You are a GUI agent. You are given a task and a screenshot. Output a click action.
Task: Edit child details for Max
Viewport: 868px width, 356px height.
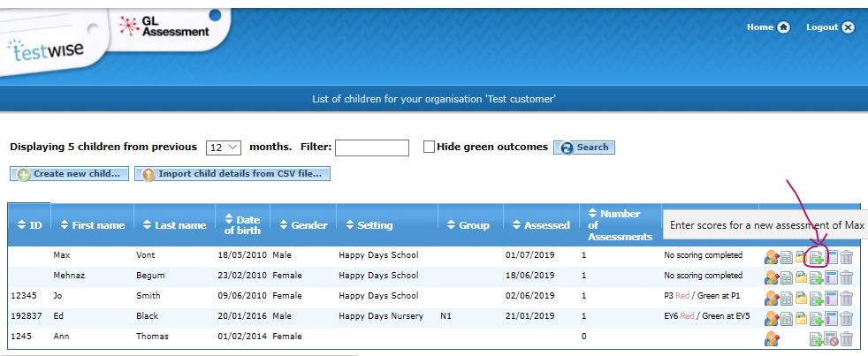point(772,257)
